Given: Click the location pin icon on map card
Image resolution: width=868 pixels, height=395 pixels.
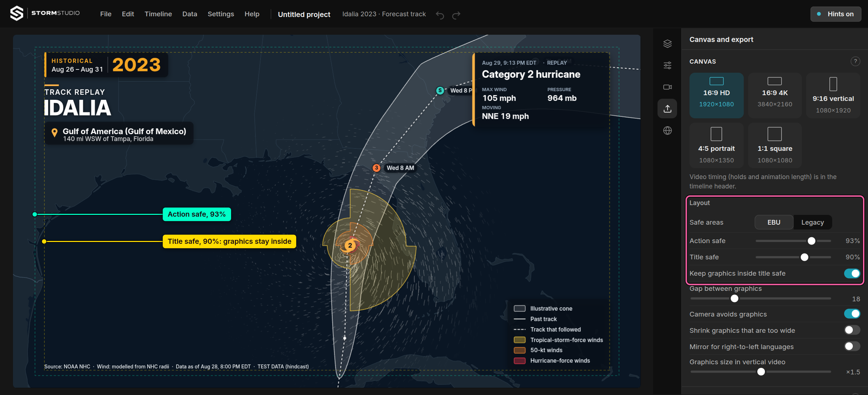Looking at the screenshot, I should (x=55, y=133).
